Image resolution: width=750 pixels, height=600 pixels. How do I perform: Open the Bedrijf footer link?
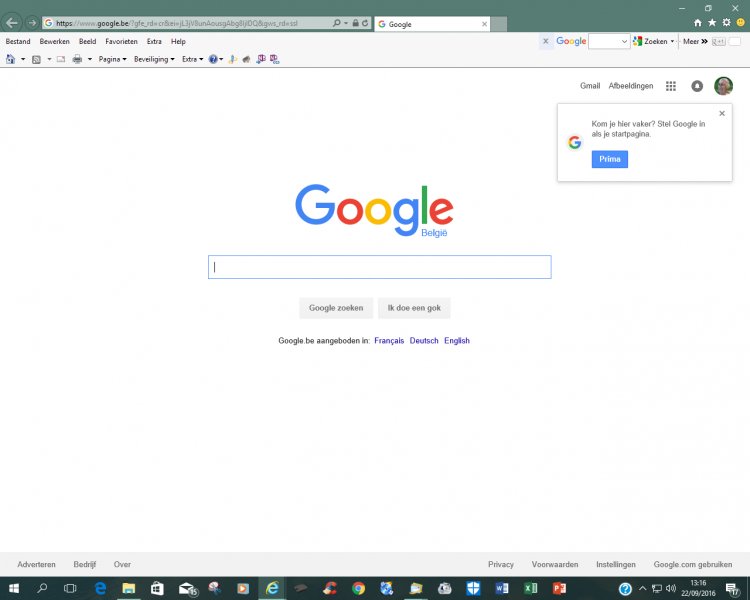[x=85, y=565]
